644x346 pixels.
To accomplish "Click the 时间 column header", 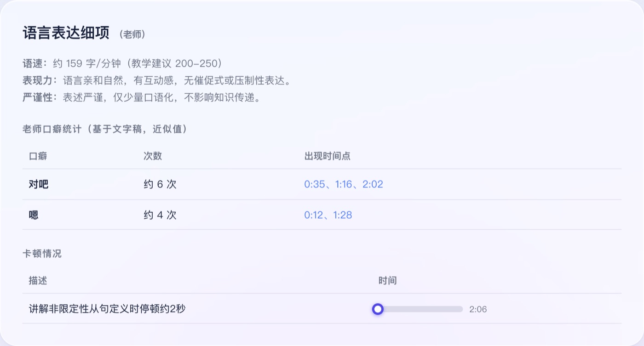I will 388,280.
